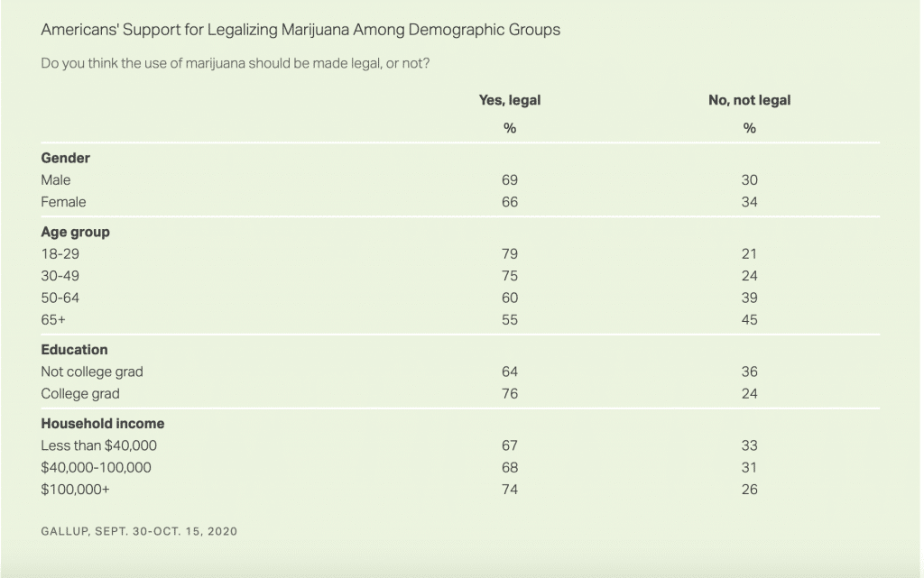Image resolution: width=924 pixels, height=578 pixels.
Task: Click the "$40,000-100,000" row label
Action: pos(97,468)
